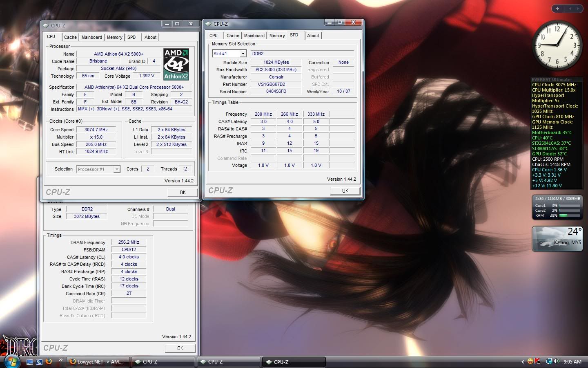Screen dimensions: 588x368
Task: Click the Code Name field reading Brisbane
Action: point(98,61)
